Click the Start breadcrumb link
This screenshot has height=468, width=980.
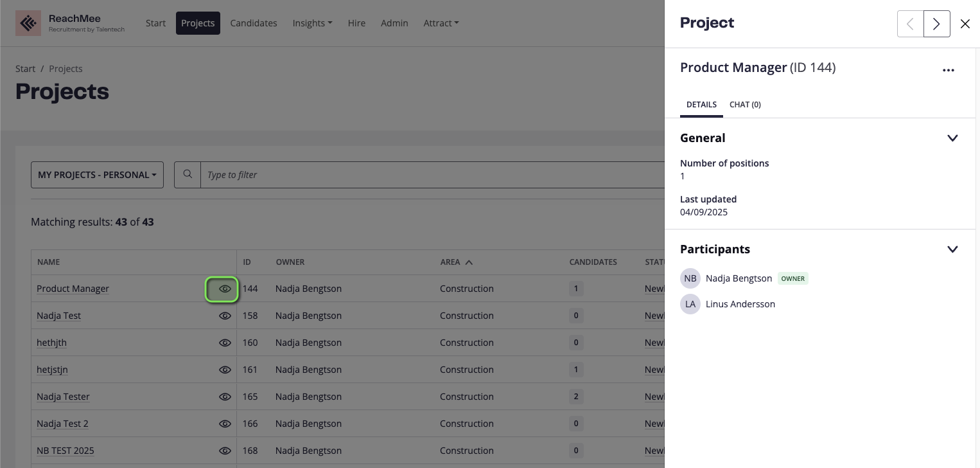point(25,69)
